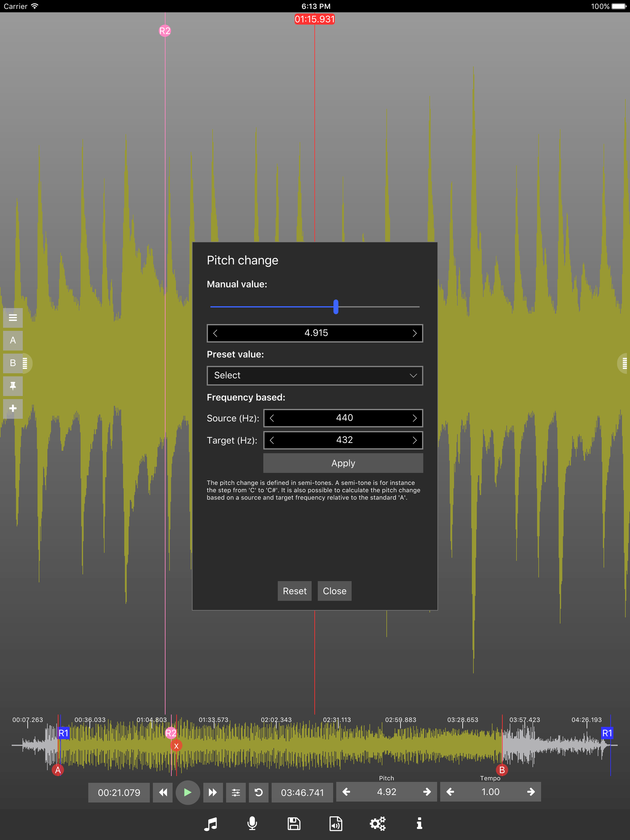Viewport: 630px width, 840px height.
Task: Click the pitch value 4.92 in bottom bar
Action: (387, 792)
